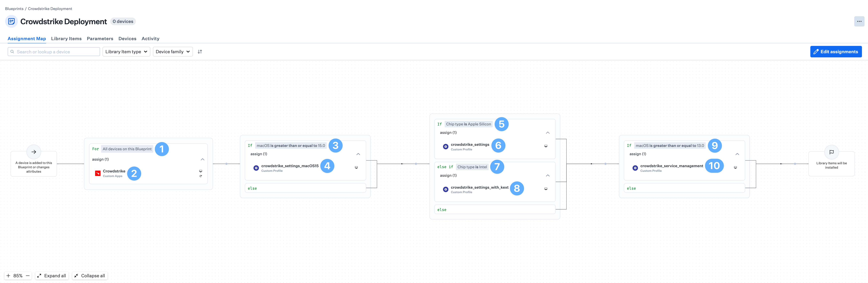
Task: Click the reinstall cycle icon beside Crowdstrike app
Action: pos(201,176)
